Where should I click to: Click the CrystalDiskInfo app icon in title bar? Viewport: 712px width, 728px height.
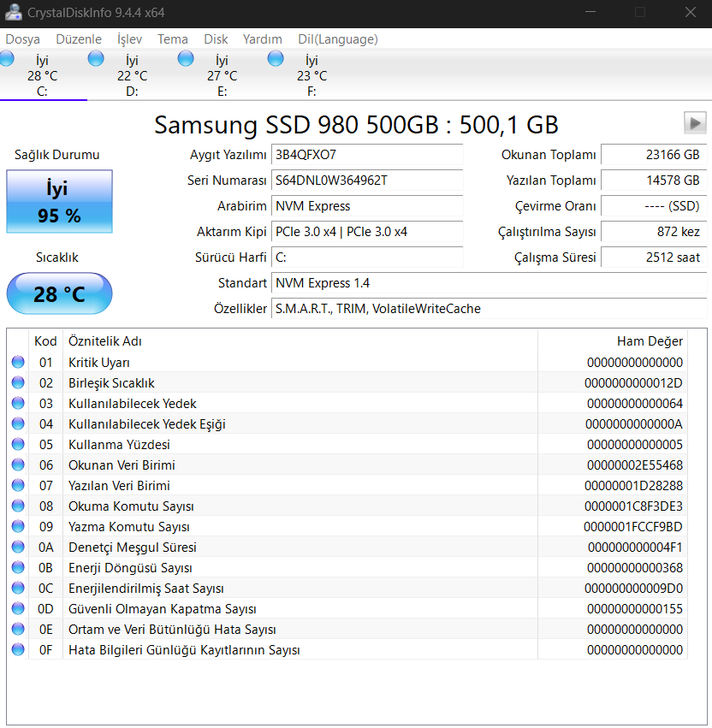coord(13,13)
